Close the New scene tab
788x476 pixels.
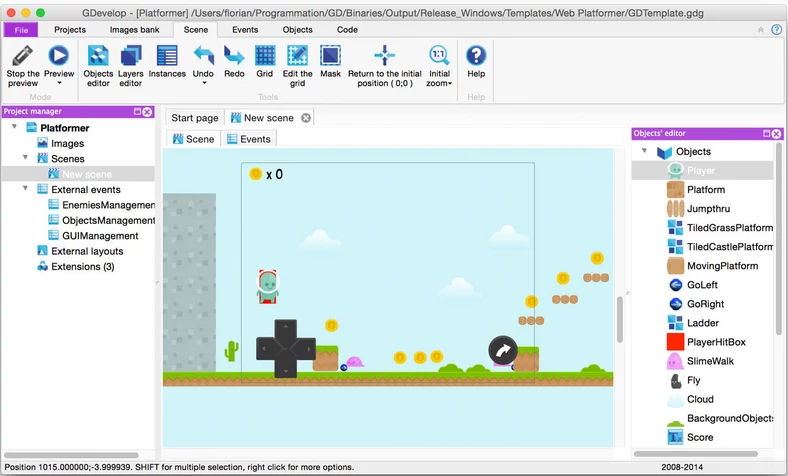pos(306,118)
